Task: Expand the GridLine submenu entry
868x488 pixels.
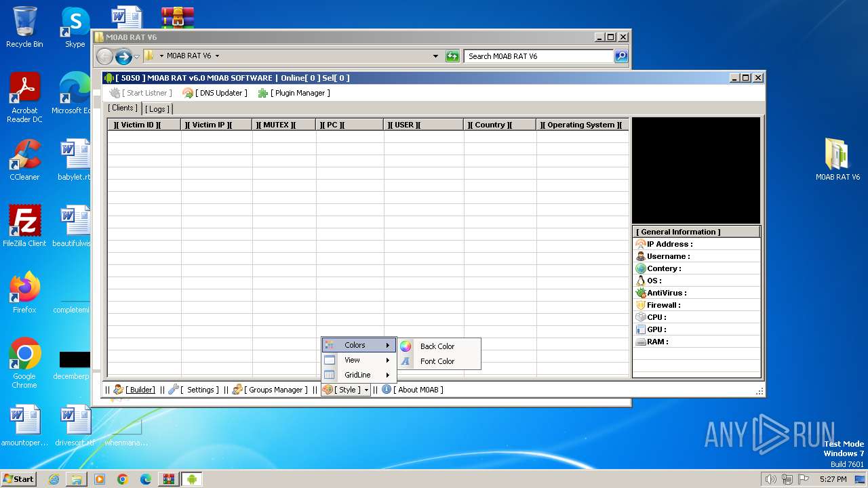Action: [359, 375]
